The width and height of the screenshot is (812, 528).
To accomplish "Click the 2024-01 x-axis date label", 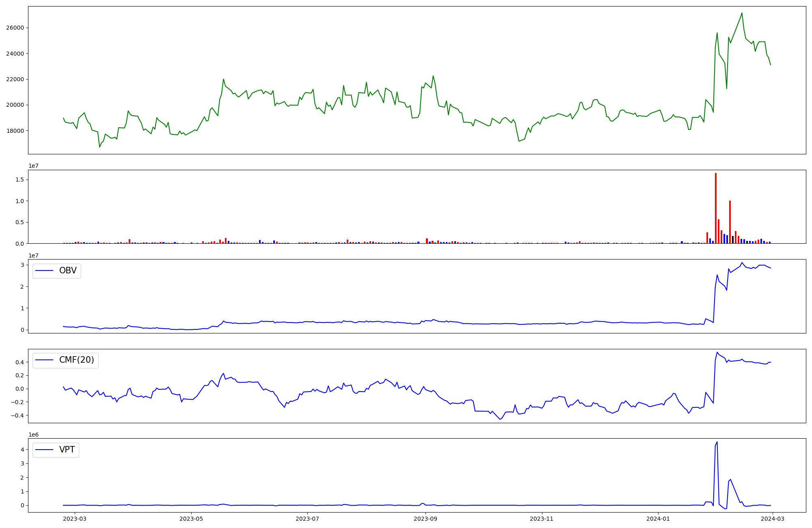I will tap(658, 519).
